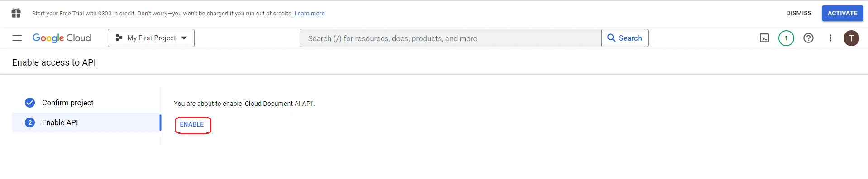Activate Cloud Shell terminal icon
This screenshot has width=868, height=179.
point(764,38)
